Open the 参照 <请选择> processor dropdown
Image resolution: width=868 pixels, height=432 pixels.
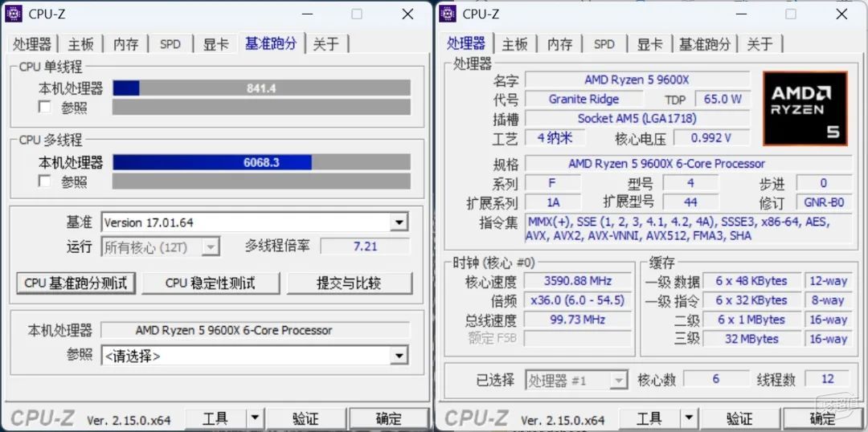click(x=399, y=356)
